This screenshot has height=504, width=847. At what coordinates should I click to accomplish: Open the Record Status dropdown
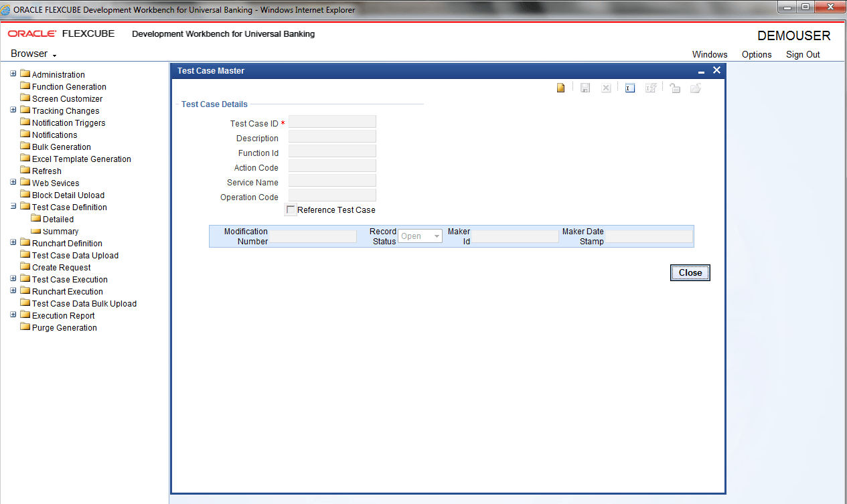420,236
